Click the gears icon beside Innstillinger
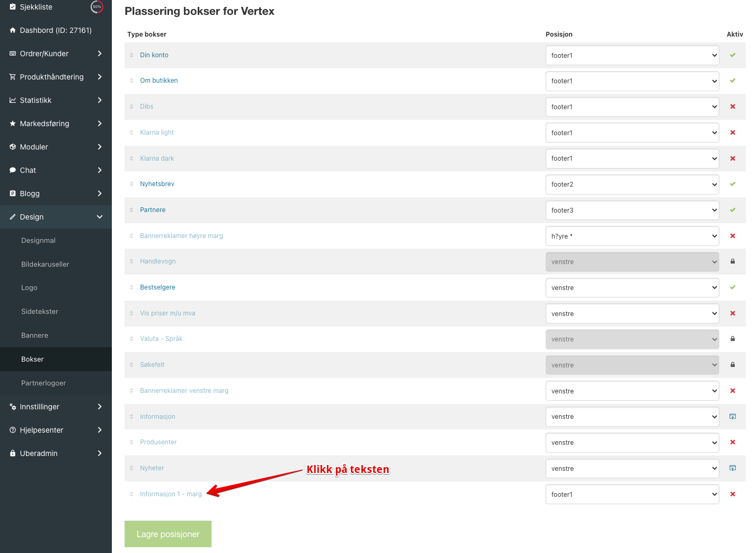Viewport: 756px width, 553px height. tap(13, 407)
